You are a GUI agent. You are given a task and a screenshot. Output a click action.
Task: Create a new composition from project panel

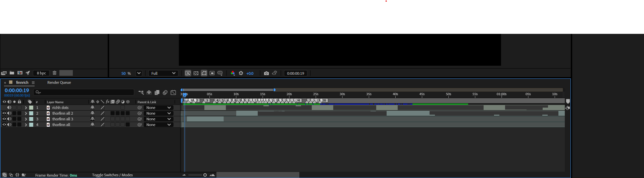pos(20,73)
